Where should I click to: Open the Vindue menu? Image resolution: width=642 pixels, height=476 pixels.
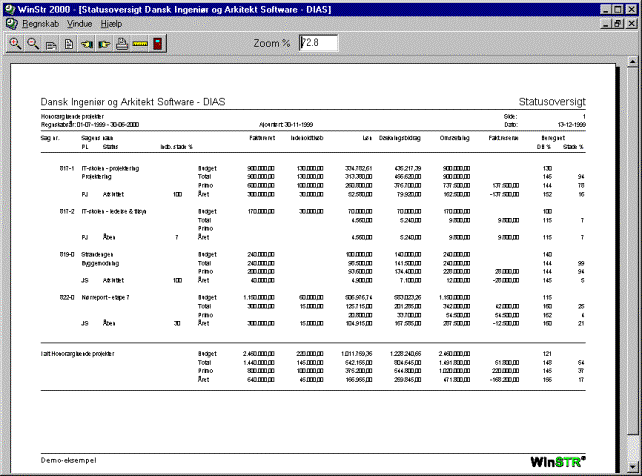(79, 24)
